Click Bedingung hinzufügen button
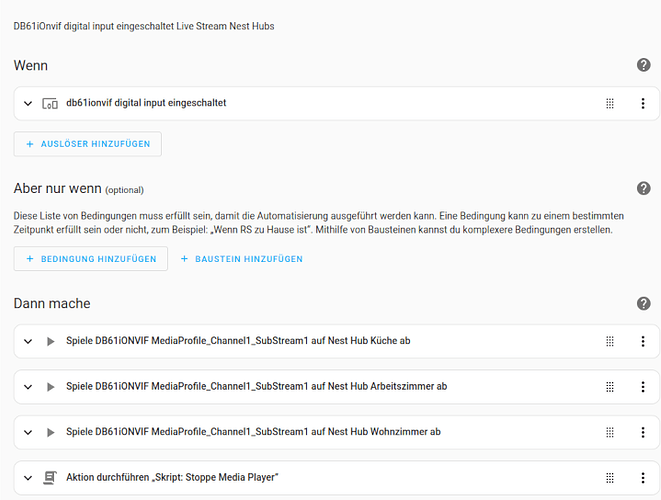661x500 pixels. click(x=91, y=259)
